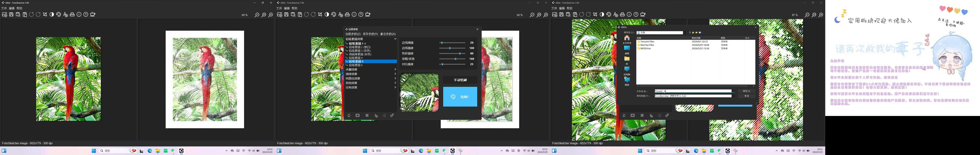Click the 色彩强度 slider
Image resolution: width=980 pixels, height=155 pixels.
click(452, 53)
